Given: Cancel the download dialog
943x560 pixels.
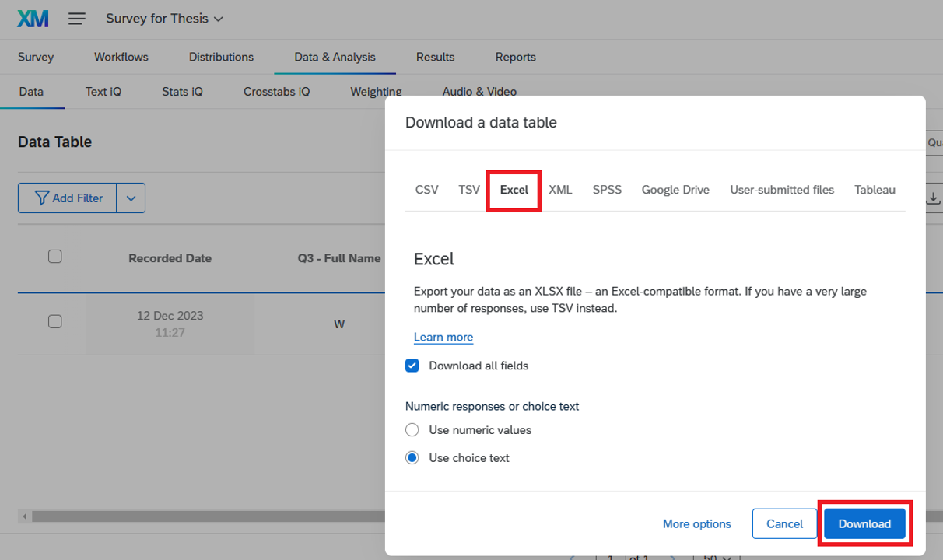Looking at the screenshot, I should pyautogui.click(x=784, y=523).
